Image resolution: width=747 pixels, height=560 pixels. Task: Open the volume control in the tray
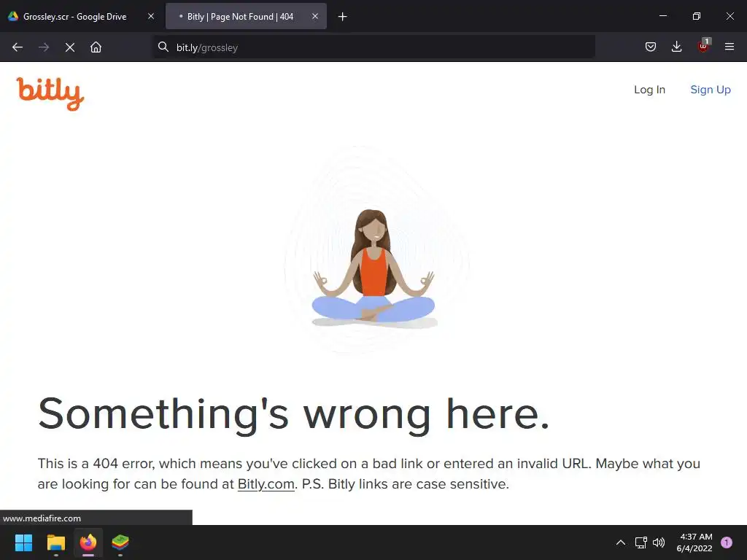pos(659,542)
